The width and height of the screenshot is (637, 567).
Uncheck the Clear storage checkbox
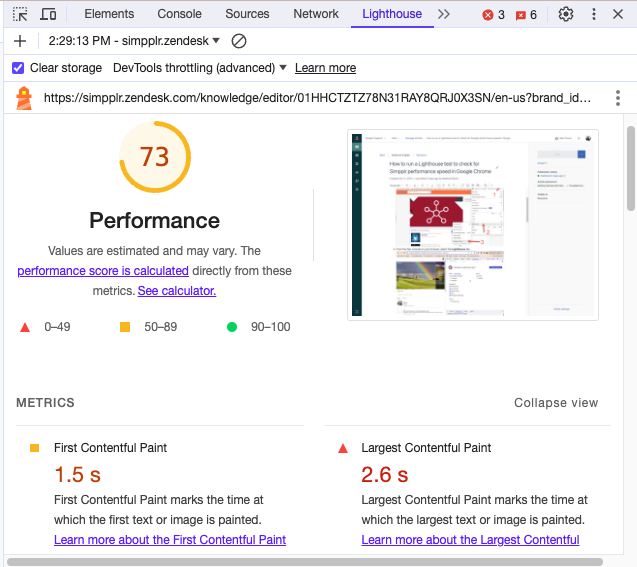coord(18,68)
